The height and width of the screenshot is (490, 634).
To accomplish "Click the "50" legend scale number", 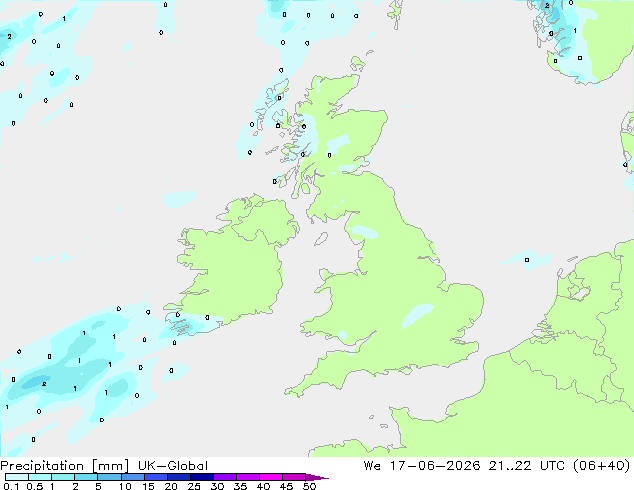I will (x=309, y=486).
